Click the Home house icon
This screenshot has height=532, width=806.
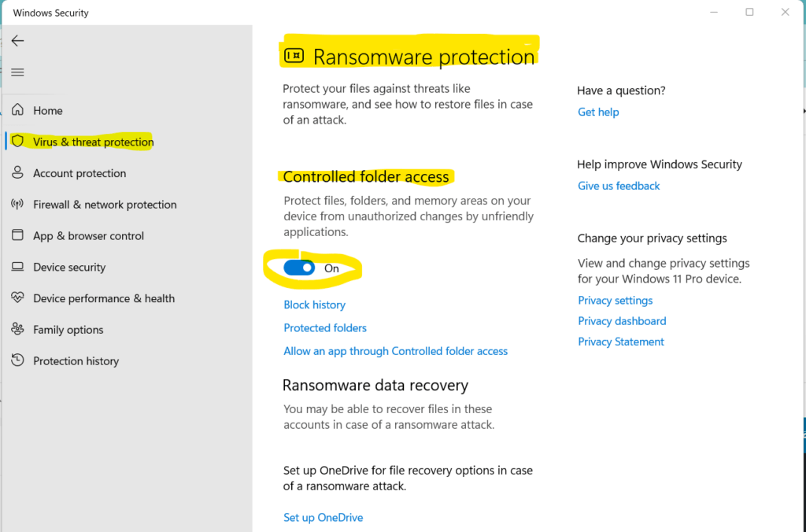coord(17,110)
